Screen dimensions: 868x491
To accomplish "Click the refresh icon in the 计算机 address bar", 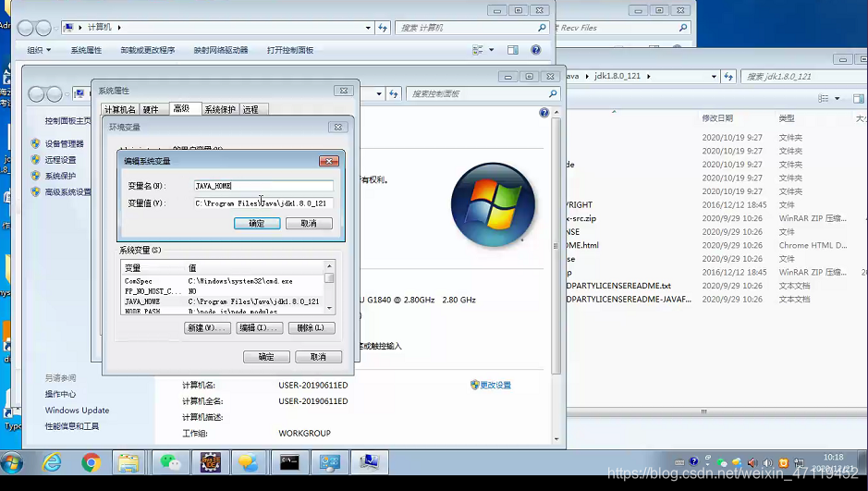I will coord(383,28).
